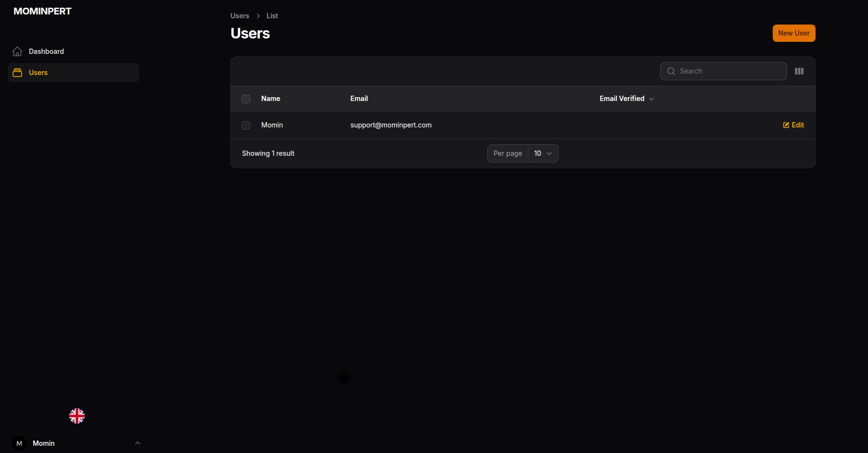Click the MOMINPERT logo
868x453 pixels.
point(42,11)
